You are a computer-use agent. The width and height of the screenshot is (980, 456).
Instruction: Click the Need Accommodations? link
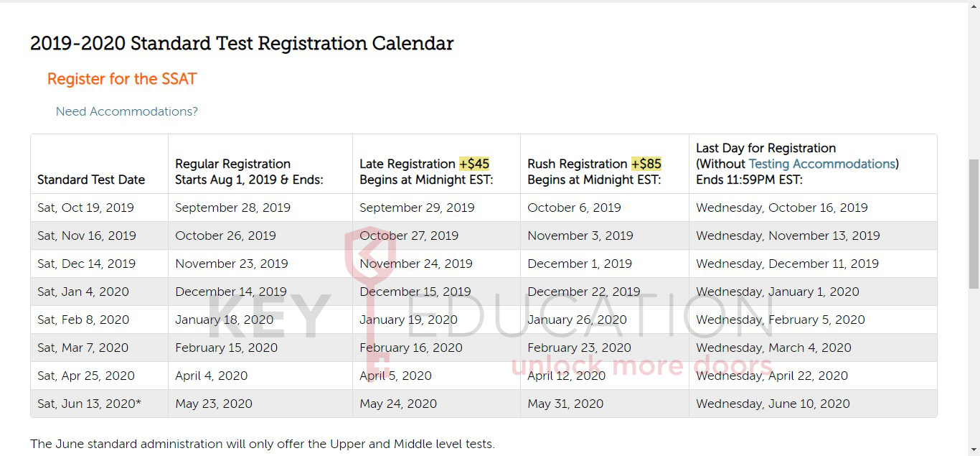coord(126,111)
